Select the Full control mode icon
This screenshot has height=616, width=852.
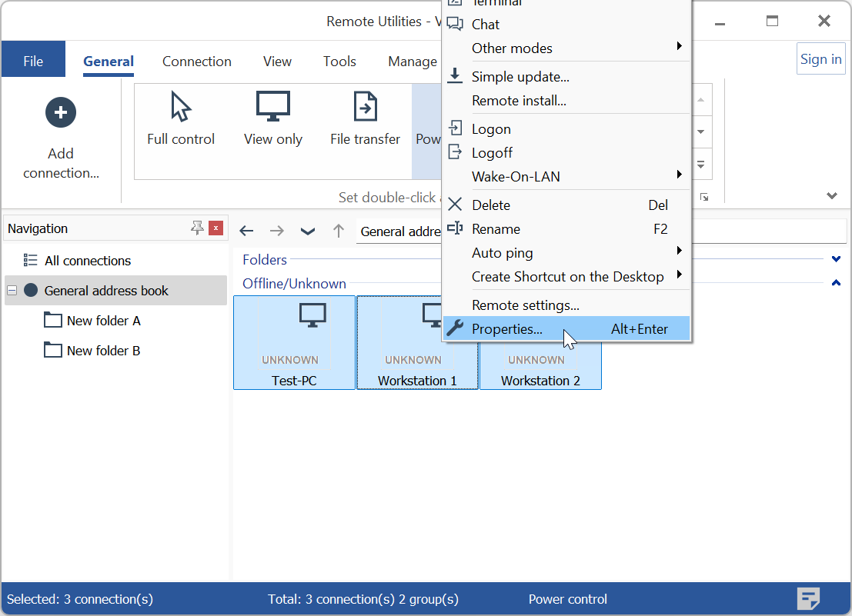pos(181,107)
